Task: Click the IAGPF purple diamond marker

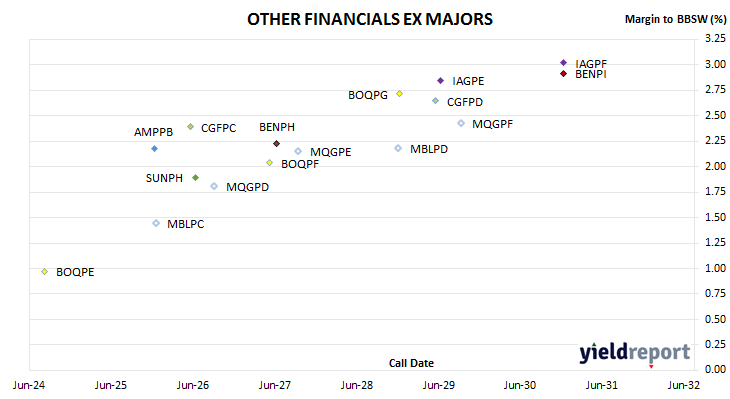Action: (563, 63)
